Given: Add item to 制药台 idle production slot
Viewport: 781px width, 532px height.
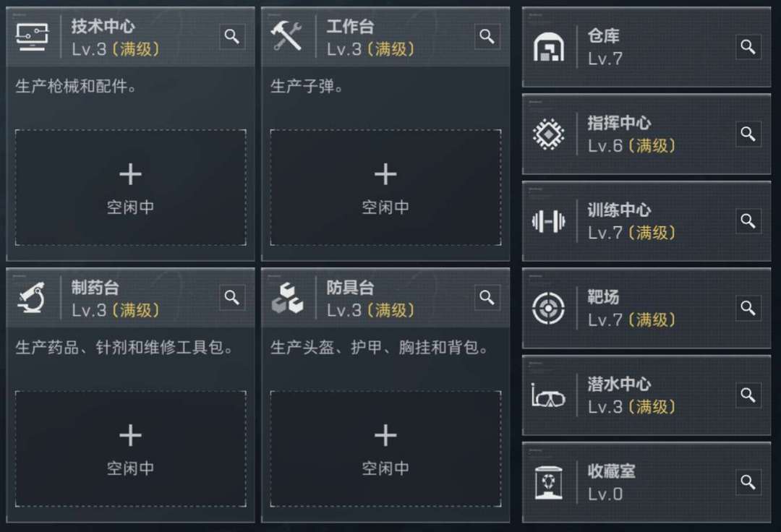Looking at the screenshot, I should pyautogui.click(x=130, y=448).
